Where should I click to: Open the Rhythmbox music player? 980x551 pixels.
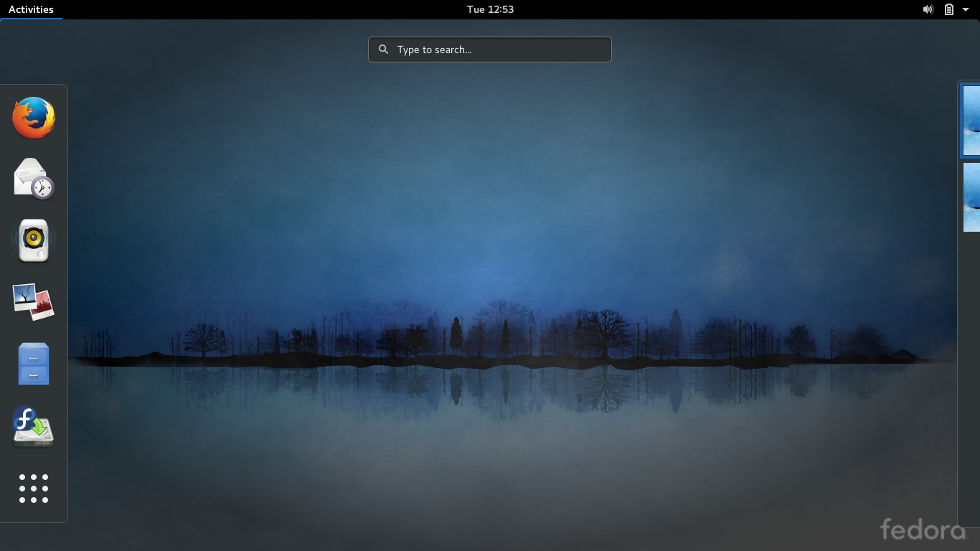point(33,240)
